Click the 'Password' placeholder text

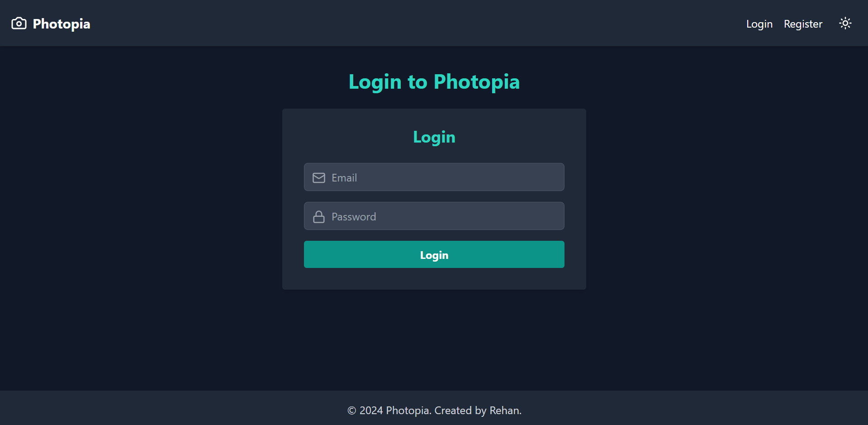pyautogui.click(x=354, y=217)
